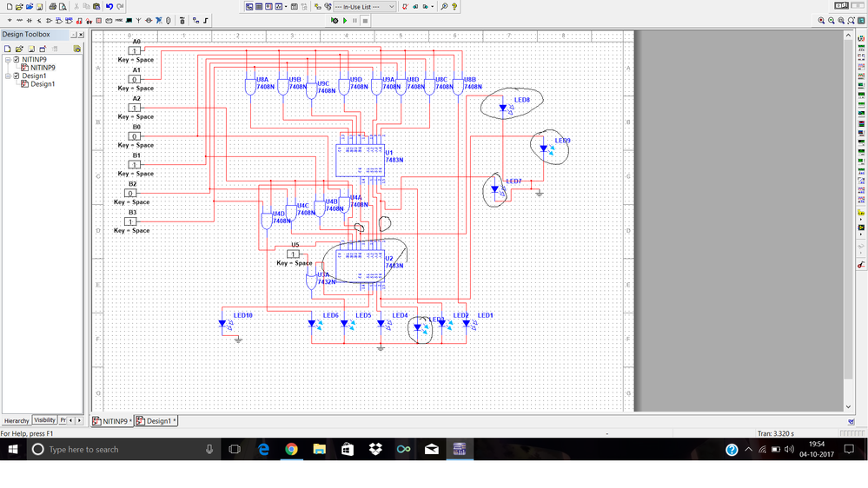Place a source component from toolbar
The height and width of the screenshot is (488, 868).
[10, 21]
